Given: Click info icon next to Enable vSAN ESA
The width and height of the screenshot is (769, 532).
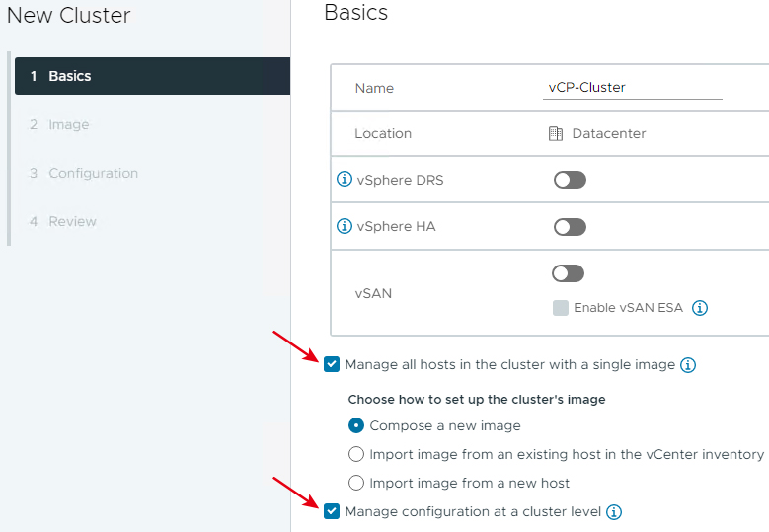Looking at the screenshot, I should (x=699, y=308).
